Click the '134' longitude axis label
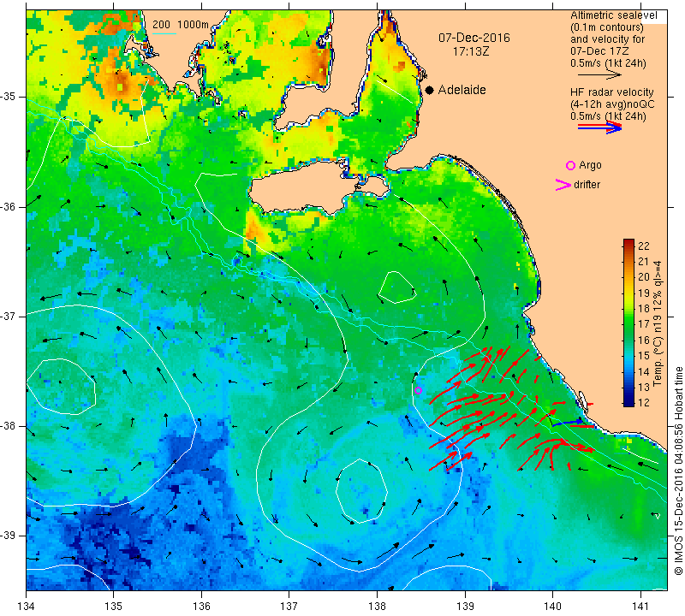The width and height of the screenshot is (685, 616). pyautogui.click(x=27, y=607)
